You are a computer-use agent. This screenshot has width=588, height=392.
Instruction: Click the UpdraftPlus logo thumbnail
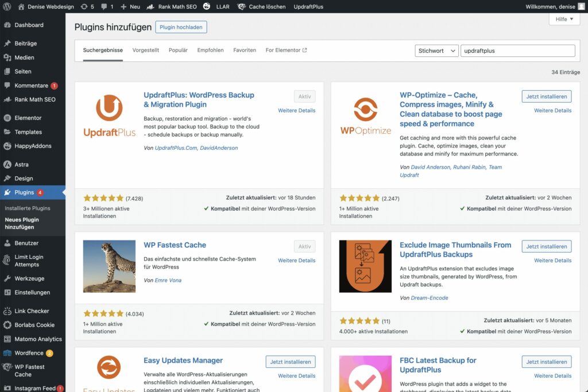click(x=109, y=116)
